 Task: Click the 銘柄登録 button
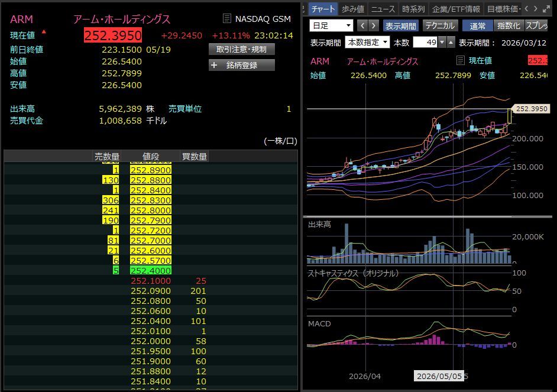tap(242, 65)
